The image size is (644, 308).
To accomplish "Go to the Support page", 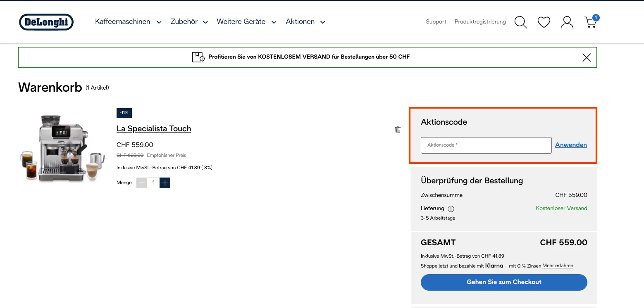I will pyautogui.click(x=436, y=22).
